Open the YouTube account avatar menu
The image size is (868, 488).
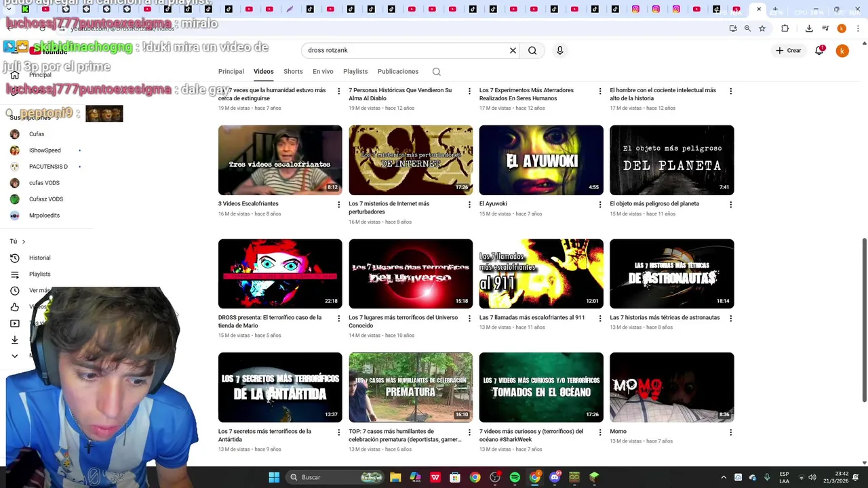point(842,51)
